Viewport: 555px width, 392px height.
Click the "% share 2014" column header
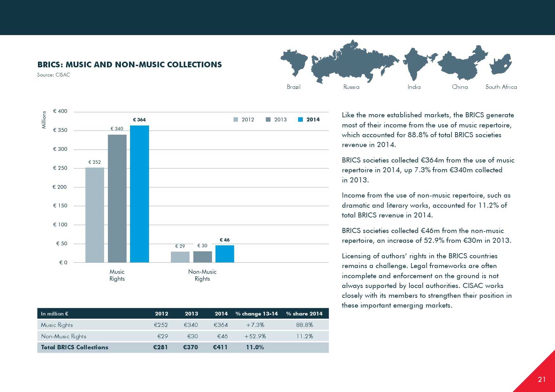304,314
